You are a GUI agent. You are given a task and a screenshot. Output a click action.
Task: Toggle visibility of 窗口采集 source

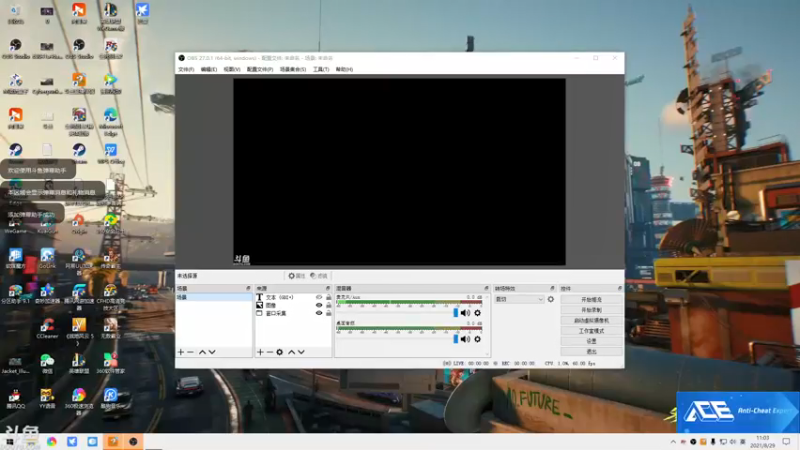point(319,313)
